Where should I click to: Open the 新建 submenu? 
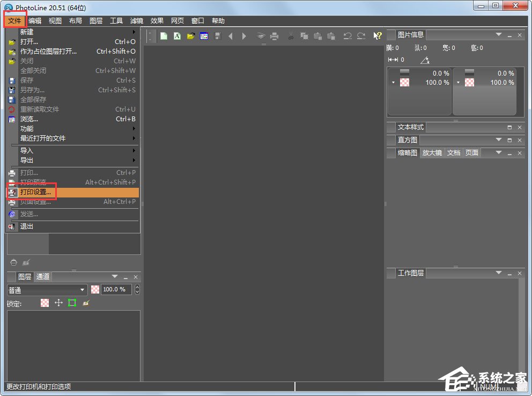(73, 32)
